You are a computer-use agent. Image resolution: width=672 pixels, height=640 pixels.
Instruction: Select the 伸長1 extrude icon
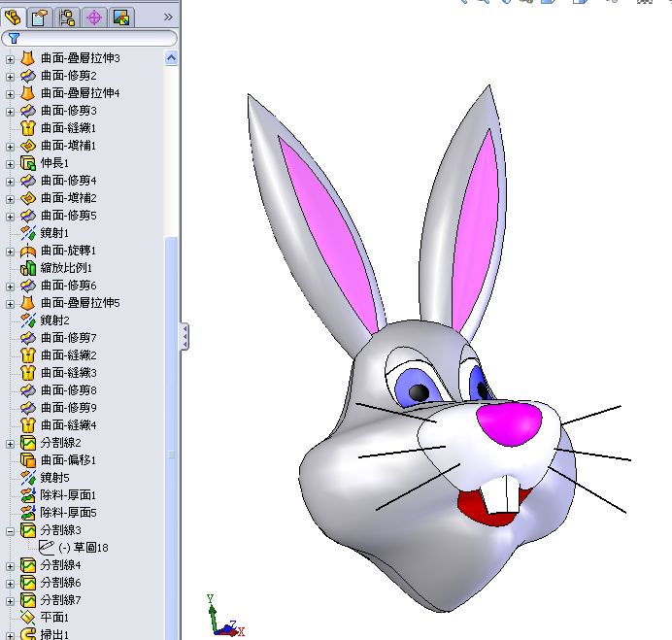tap(28, 163)
